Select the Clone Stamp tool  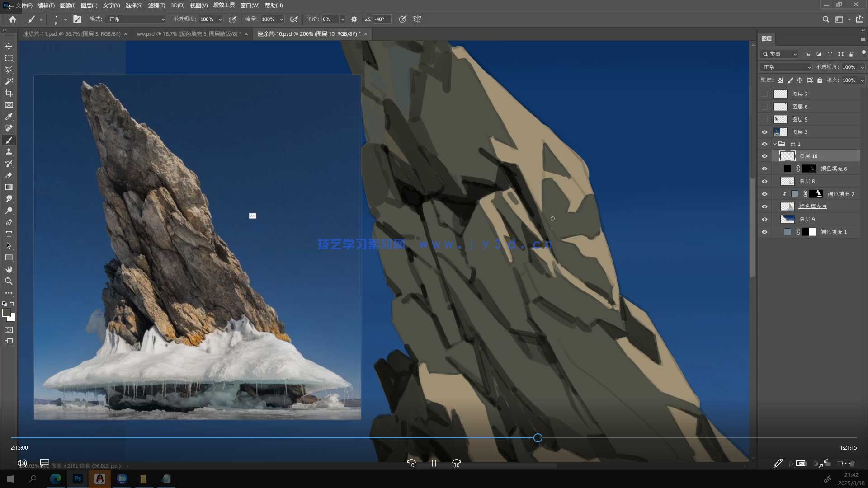(x=9, y=152)
